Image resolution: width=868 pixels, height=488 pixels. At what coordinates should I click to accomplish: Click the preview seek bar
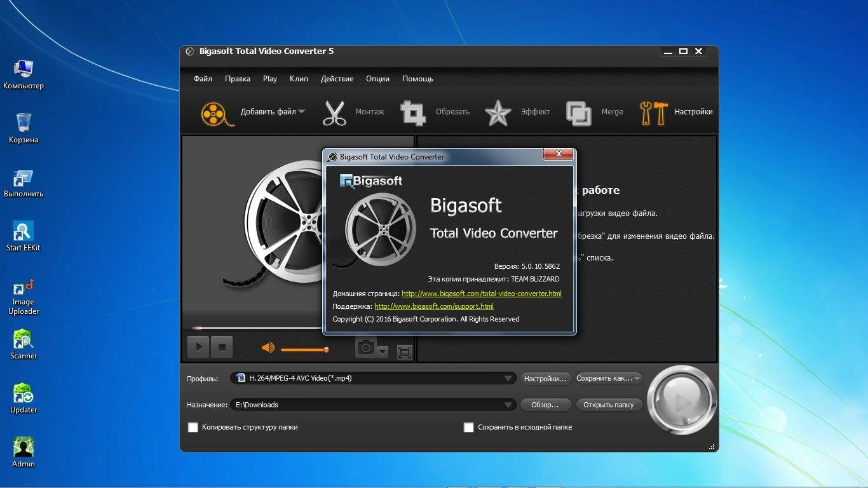point(257,328)
